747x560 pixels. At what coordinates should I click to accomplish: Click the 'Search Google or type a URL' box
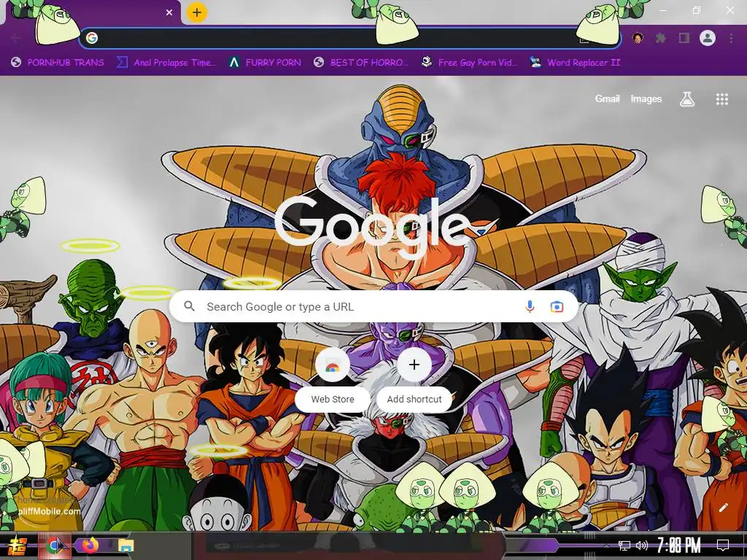tap(374, 307)
